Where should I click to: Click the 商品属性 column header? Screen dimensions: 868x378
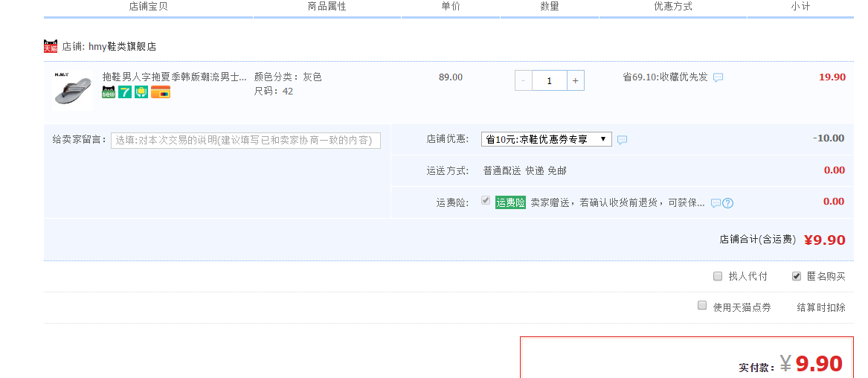(327, 7)
